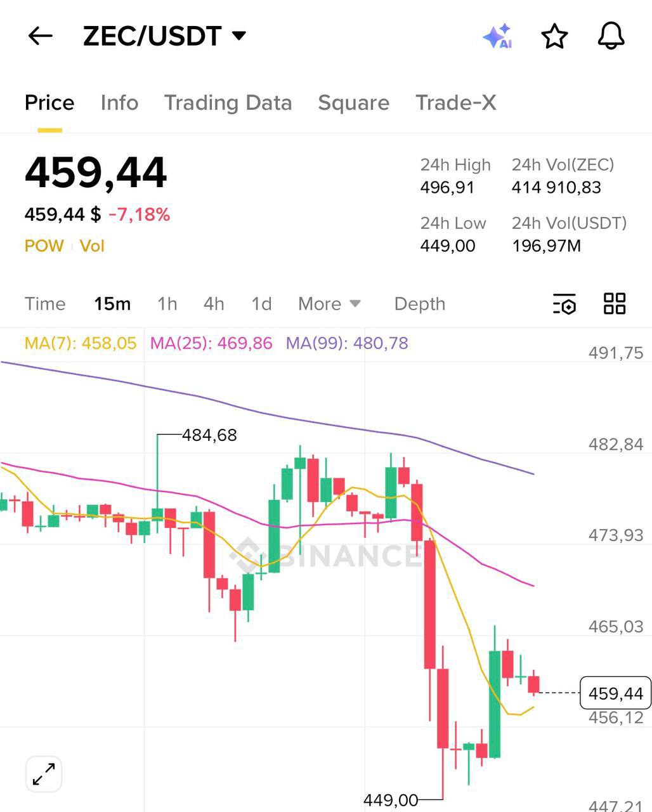Choose the 1d chart interval
The image size is (652, 812).
(x=261, y=304)
